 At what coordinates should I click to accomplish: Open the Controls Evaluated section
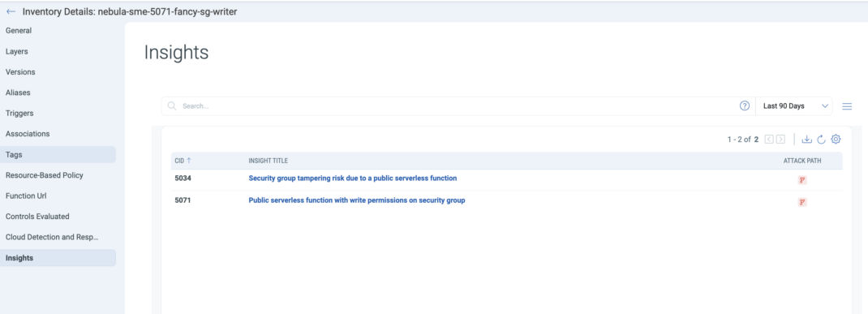[x=37, y=217]
